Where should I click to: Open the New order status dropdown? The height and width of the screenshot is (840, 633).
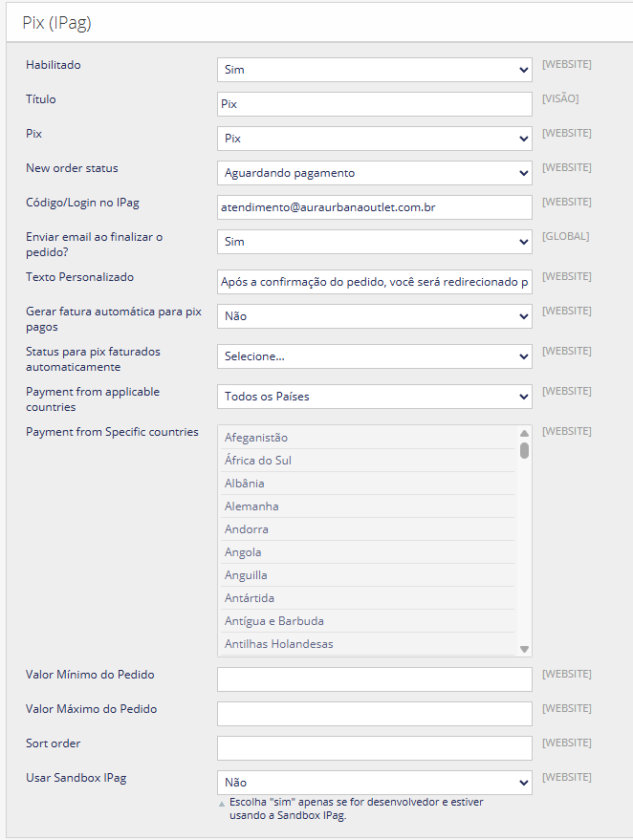click(x=374, y=173)
